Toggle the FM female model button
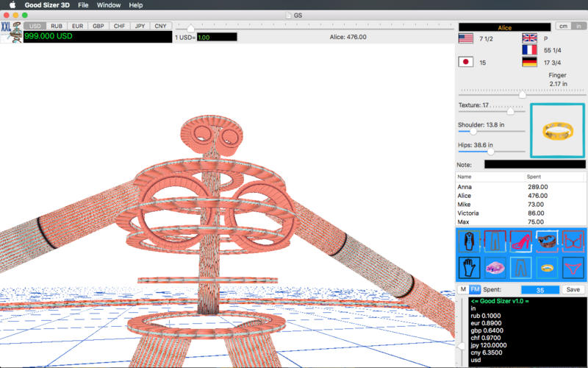 click(x=475, y=289)
